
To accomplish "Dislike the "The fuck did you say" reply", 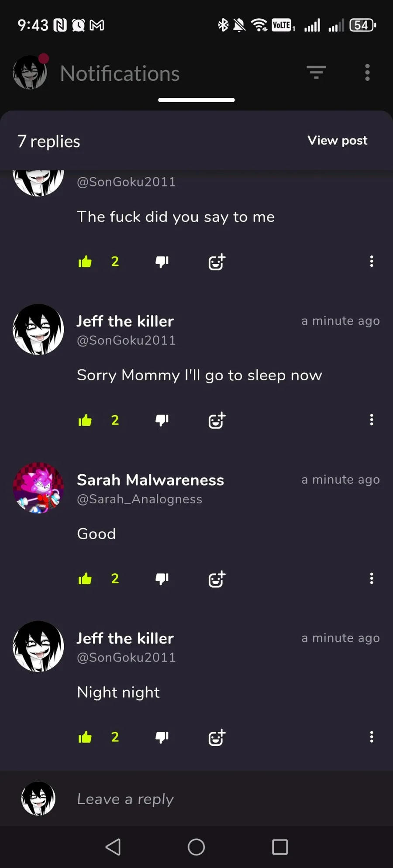I will 162,262.
